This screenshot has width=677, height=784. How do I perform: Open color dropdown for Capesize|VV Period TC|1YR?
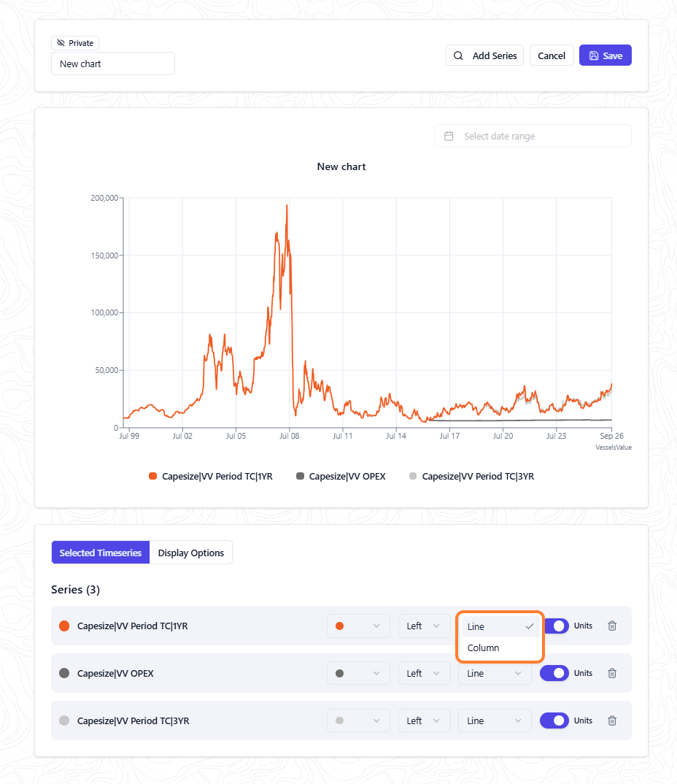[x=358, y=626]
